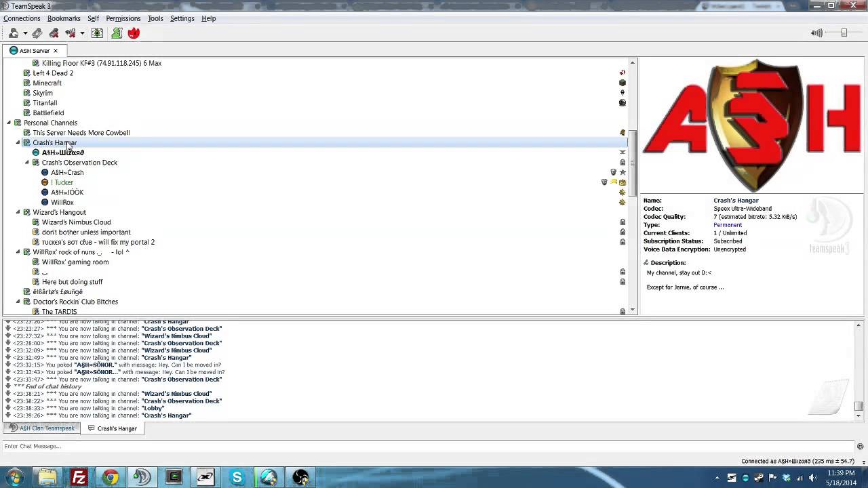868x488 pixels.
Task: Click Titanfall channel's right-side icon
Action: (x=623, y=103)
